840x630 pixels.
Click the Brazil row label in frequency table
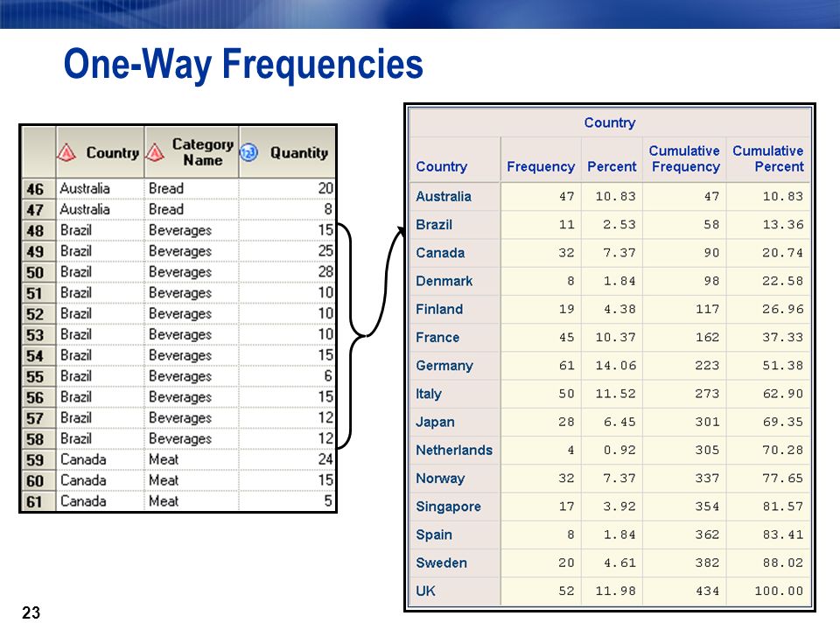434,225
